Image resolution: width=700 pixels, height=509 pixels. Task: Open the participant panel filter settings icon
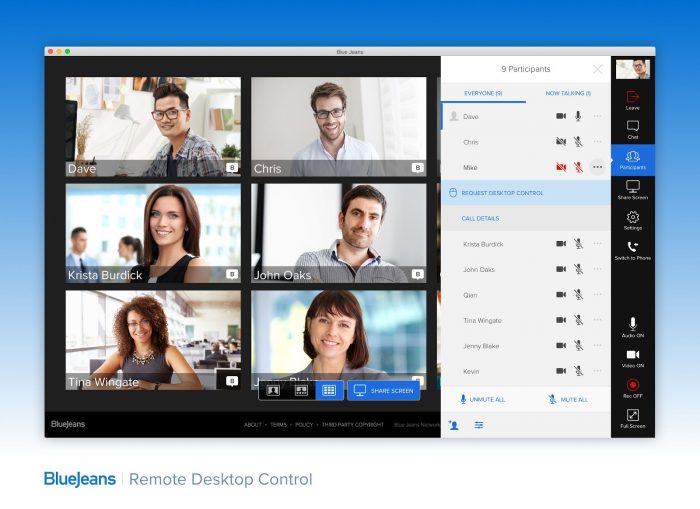click(x=479, y=425)
